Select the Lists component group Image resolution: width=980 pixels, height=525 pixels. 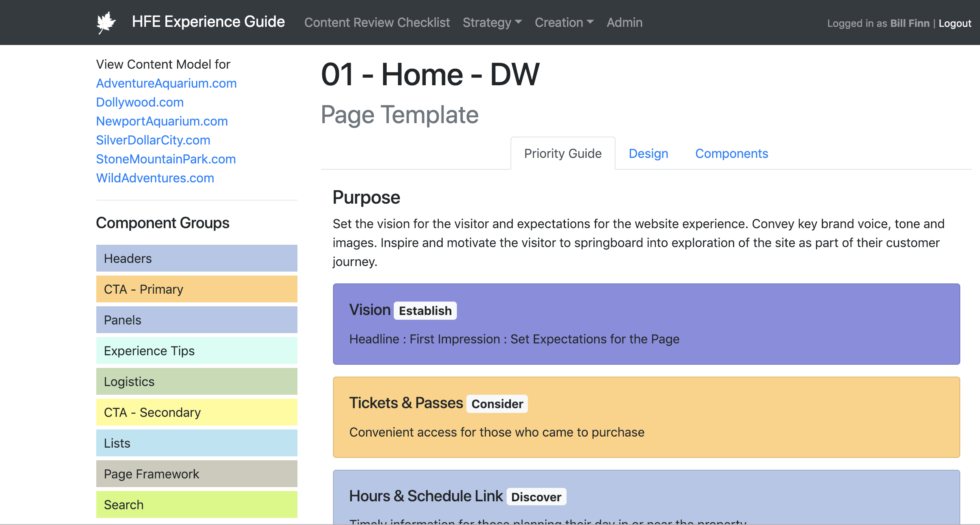[197, 443]
